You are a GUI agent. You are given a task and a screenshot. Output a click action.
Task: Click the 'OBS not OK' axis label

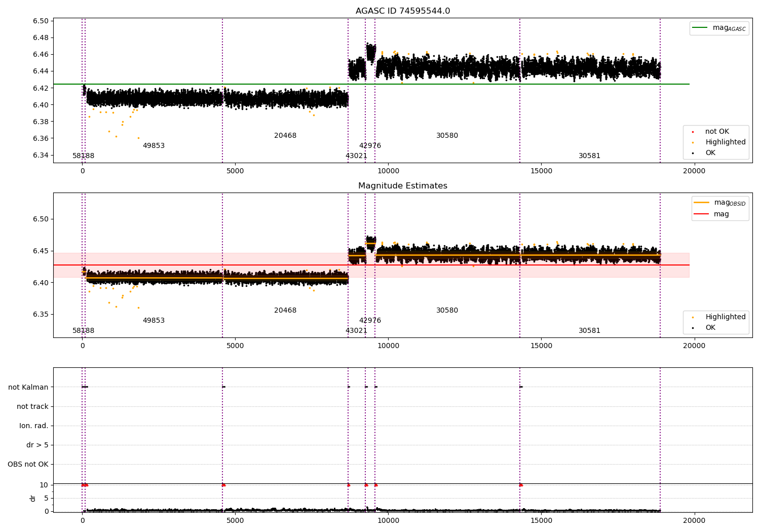point(28,464)
